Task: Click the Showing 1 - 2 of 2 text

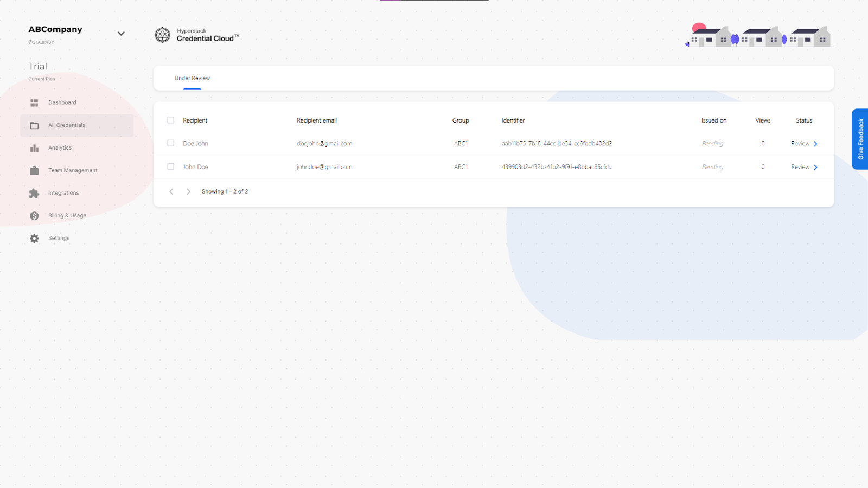Action: (225, 191)
